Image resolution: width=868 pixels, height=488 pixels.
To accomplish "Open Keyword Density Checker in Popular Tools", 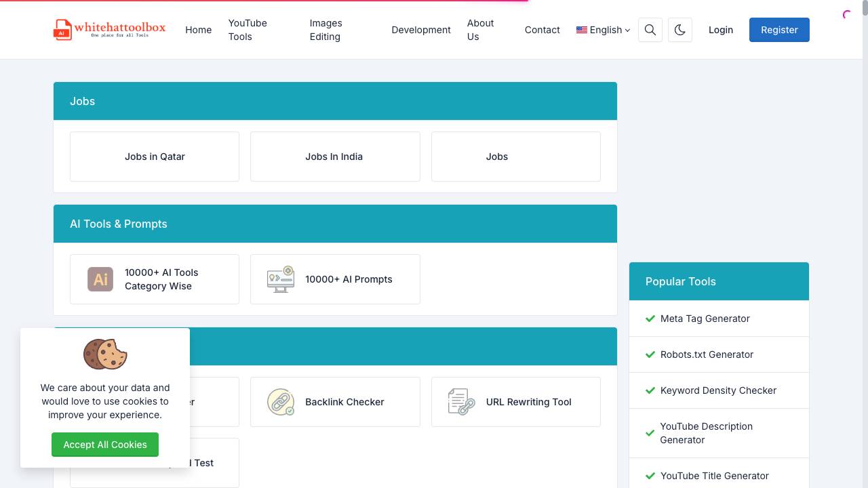I will (x=718, y=390).
